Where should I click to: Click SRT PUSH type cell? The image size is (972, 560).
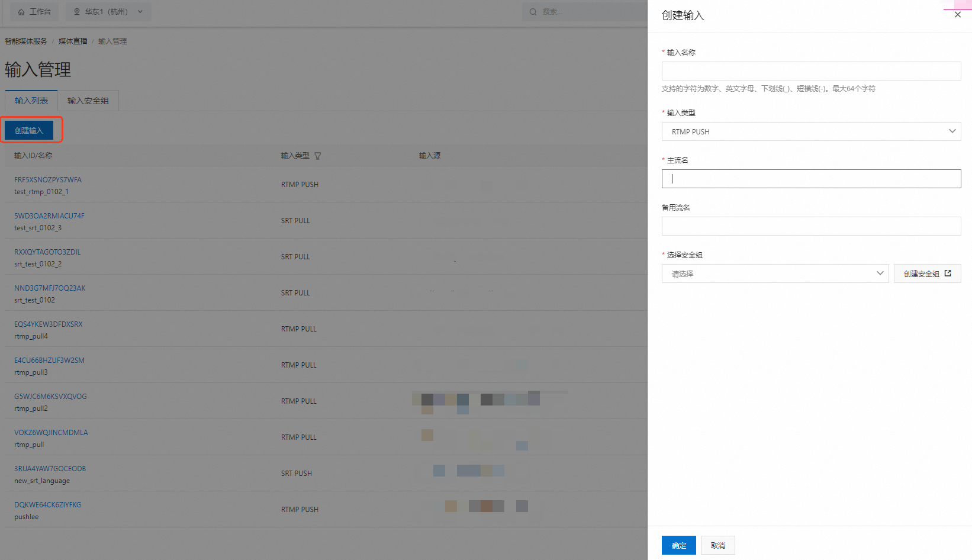pos(297,474)
